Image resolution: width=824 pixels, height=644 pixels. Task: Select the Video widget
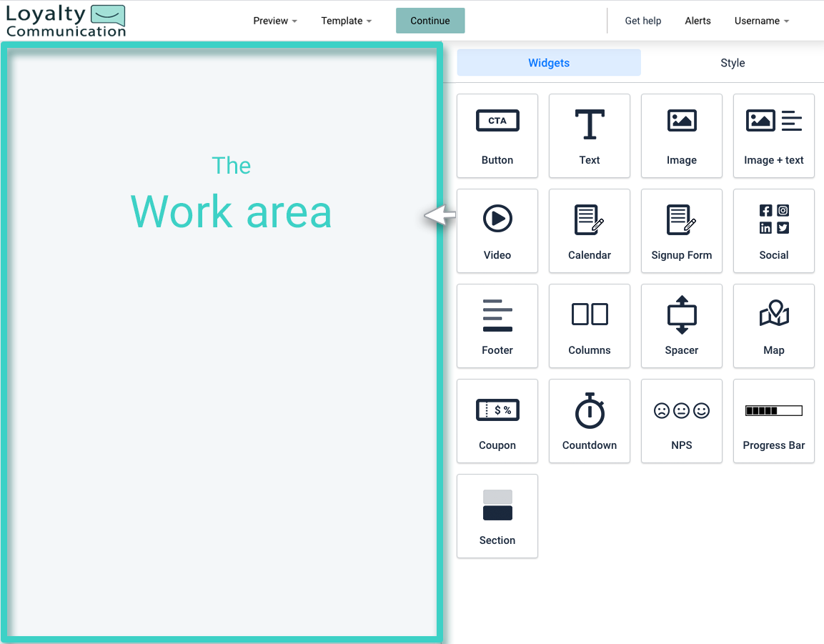pos(497,231)
